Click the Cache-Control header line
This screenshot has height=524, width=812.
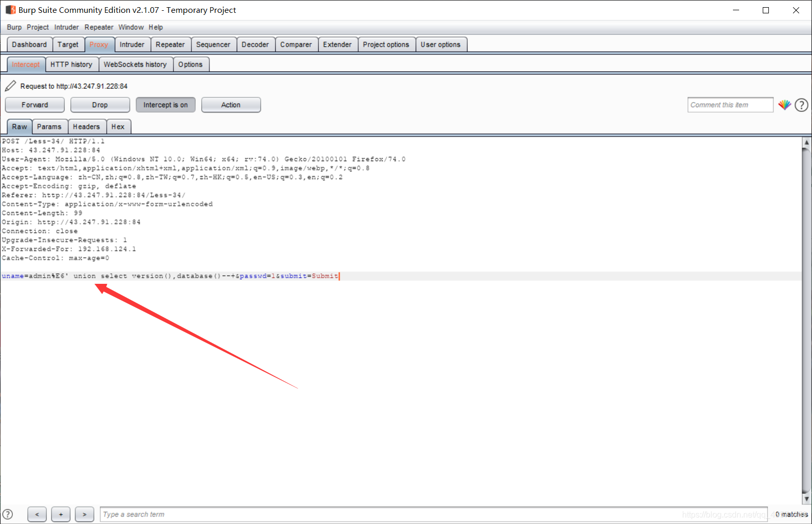click(x=55, y=258)
